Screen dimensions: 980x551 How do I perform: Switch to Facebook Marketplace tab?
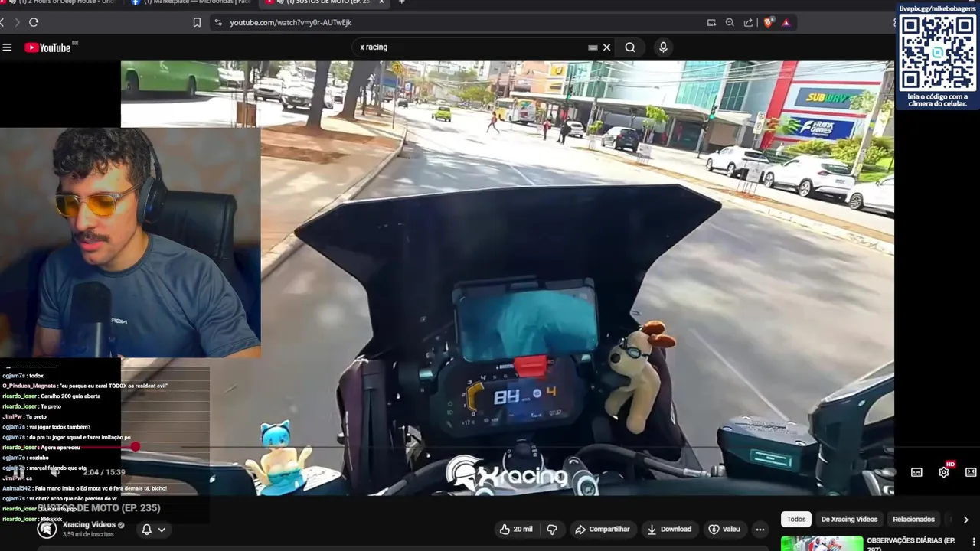point(191,2)
